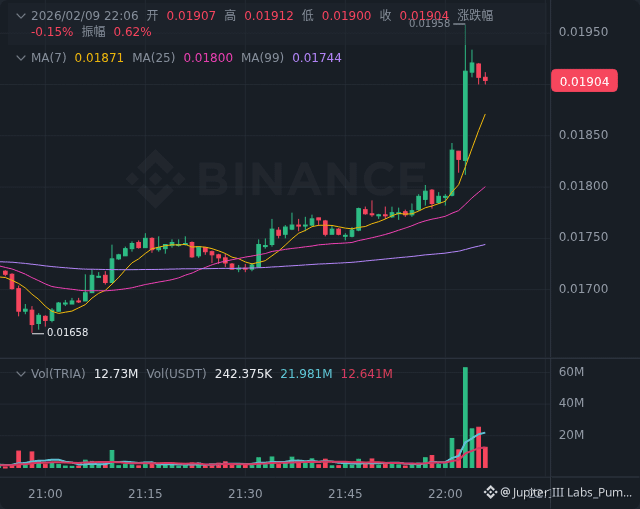Collapse the OHLC info row chevron

21,16
